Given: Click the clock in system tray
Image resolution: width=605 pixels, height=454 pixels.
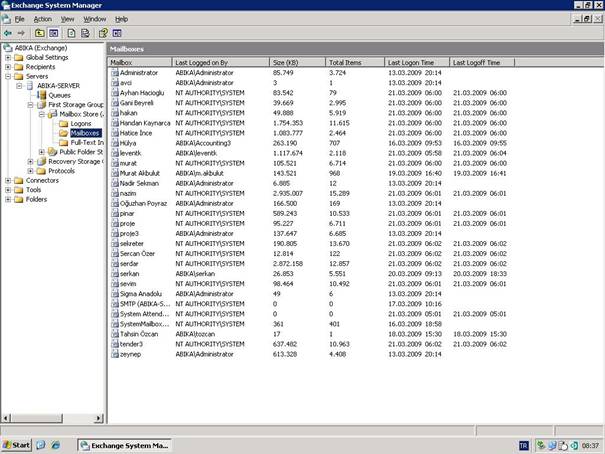Looking at the screenshot, I should point(590,446).
